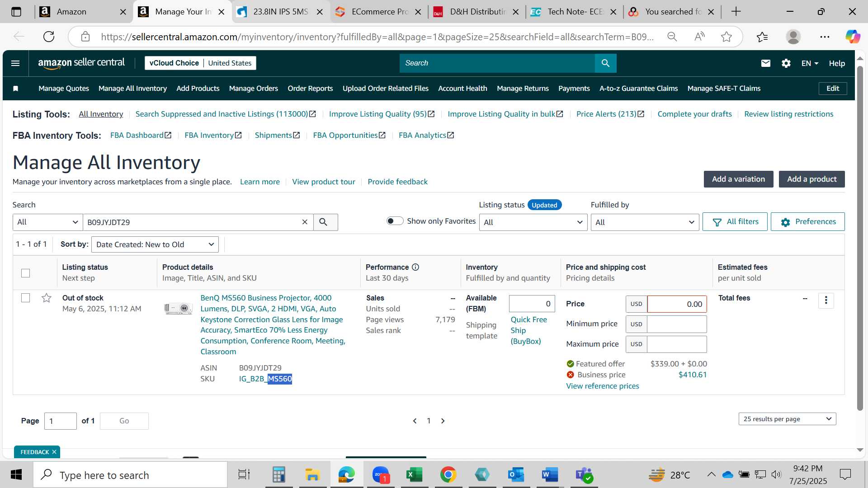Click the Performance info icon
The width and height of the screenshot is (868, 488).
point(415,267)
